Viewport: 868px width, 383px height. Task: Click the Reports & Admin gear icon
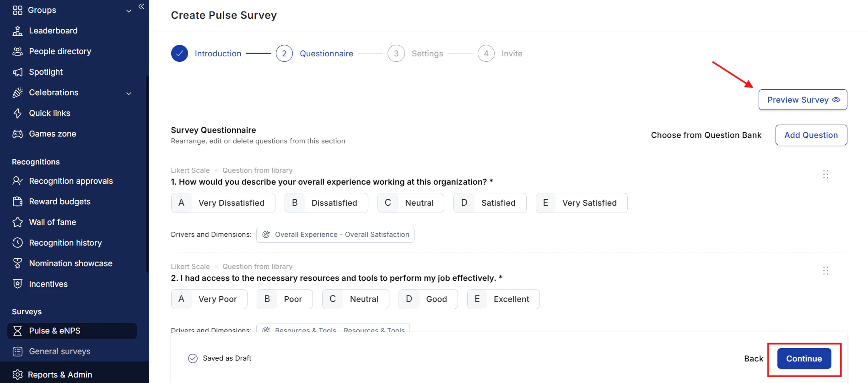tap(17, 375)
